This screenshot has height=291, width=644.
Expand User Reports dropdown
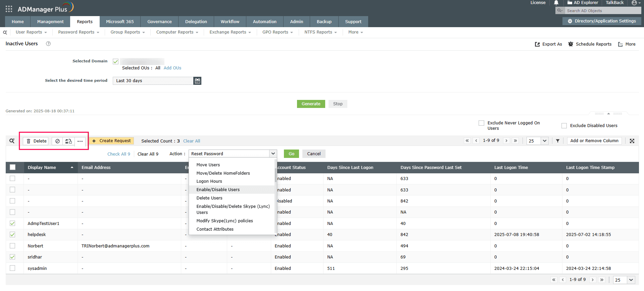(31, 32)
